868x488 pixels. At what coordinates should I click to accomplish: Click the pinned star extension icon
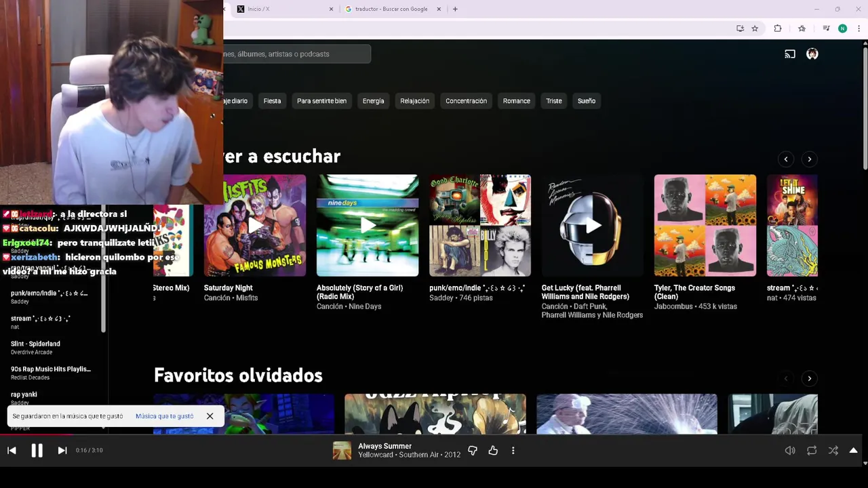tap(802, 28)
